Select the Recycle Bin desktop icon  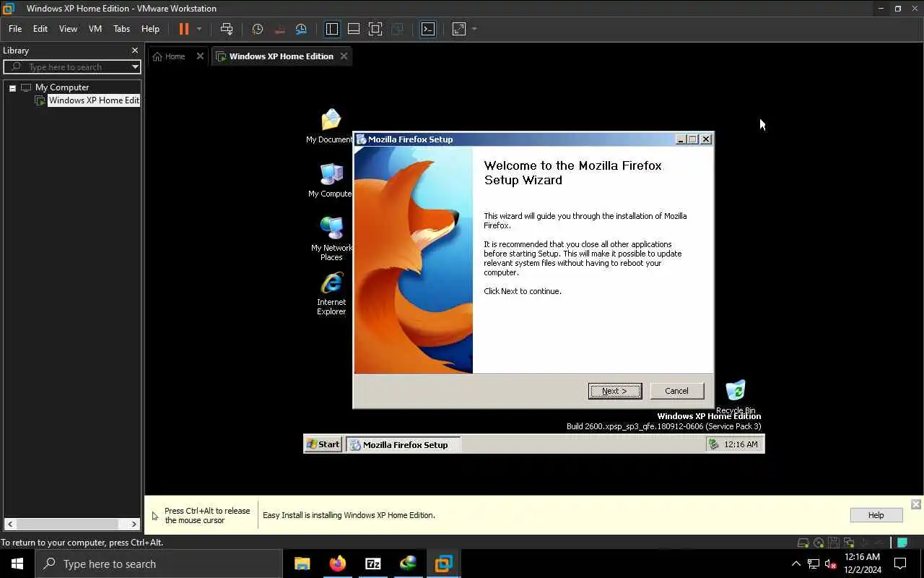pos(736,397)
